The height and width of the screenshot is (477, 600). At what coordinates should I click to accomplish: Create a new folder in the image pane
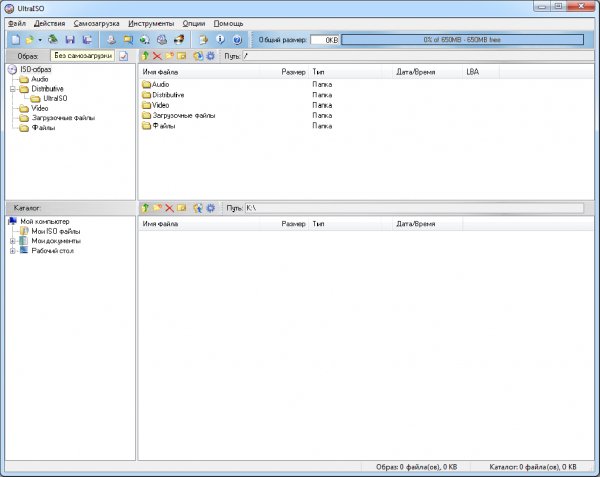click(x=170, y=56)
